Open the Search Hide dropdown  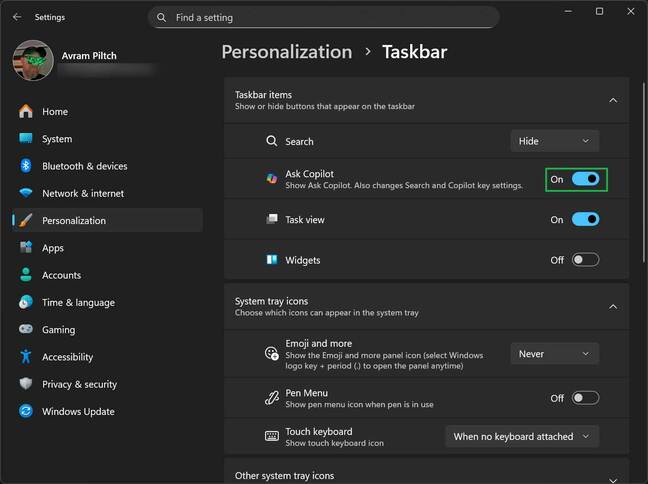pos(554,141)
